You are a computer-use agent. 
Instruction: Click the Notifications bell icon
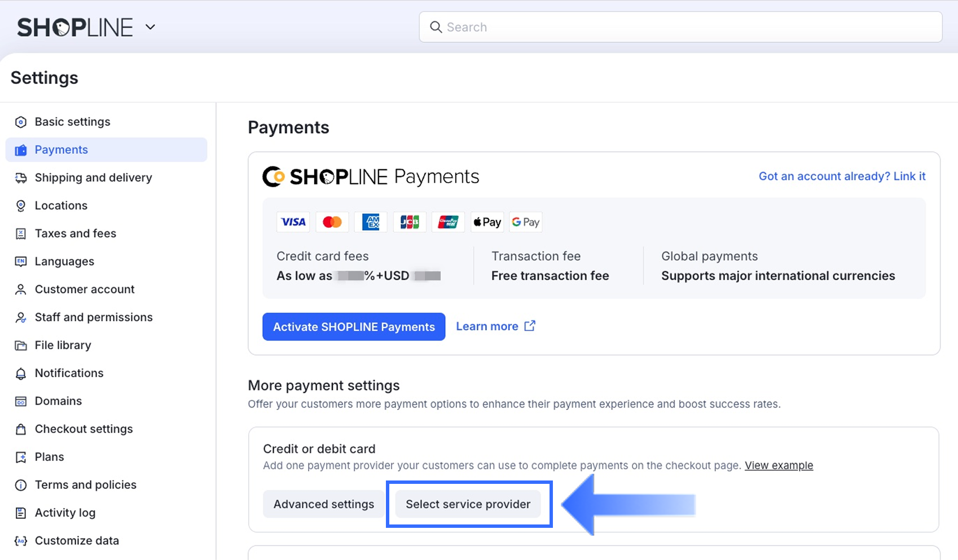[21, 373]
